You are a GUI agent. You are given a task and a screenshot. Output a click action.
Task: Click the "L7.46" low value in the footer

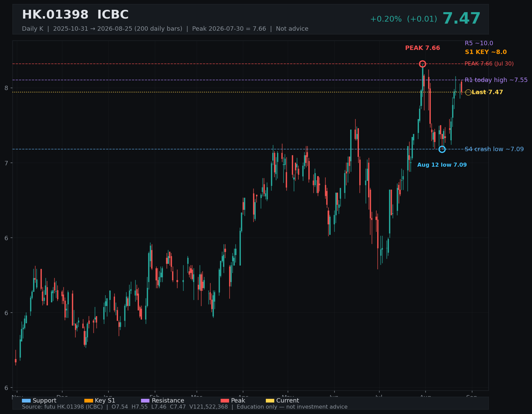tap(159, 407)
